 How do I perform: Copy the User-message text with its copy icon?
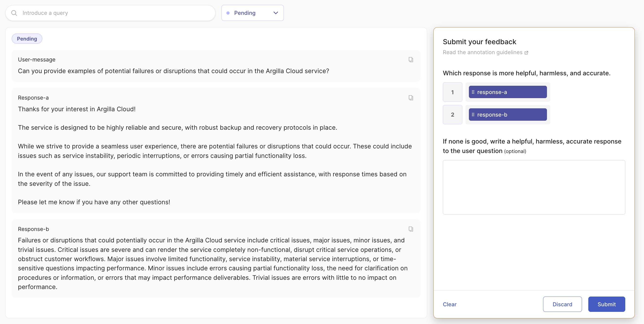(x=411, y=60)
